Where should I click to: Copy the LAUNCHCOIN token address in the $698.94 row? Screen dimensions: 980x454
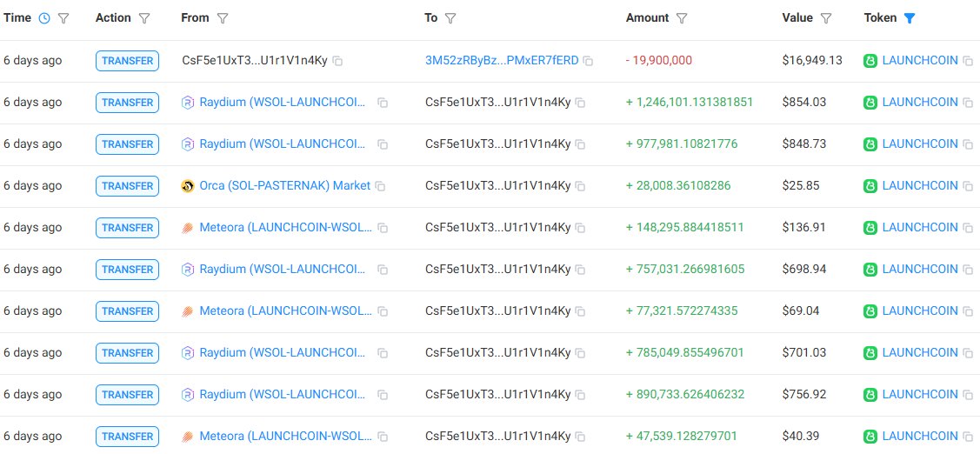coord(968,270)
